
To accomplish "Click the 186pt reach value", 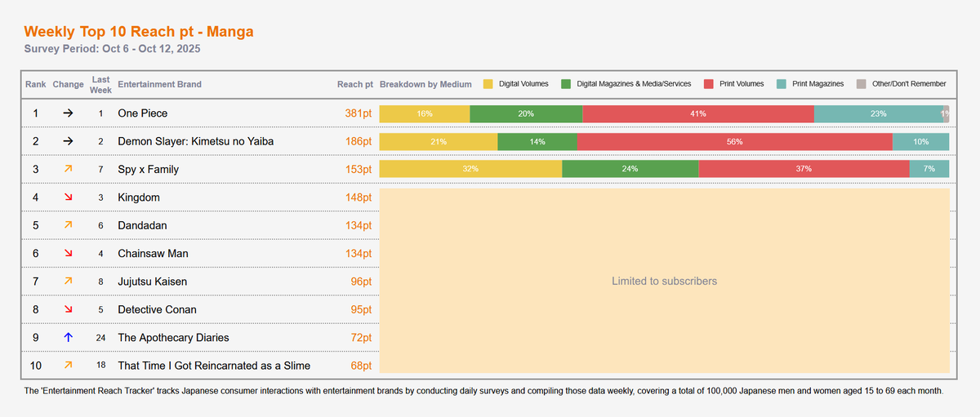I will [x=359, y=141].
